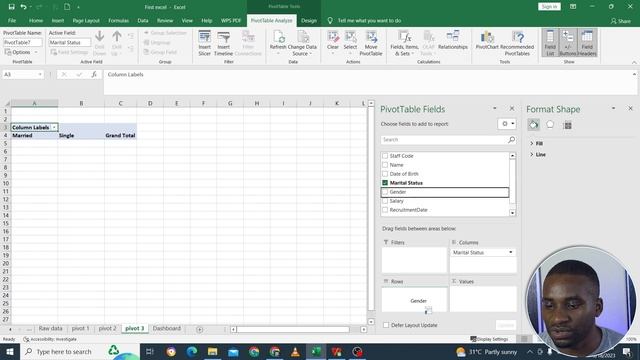Viewport: 640px width, 360px height.
Task: Check the Gender field checkbox
Action: coord(385,192)
